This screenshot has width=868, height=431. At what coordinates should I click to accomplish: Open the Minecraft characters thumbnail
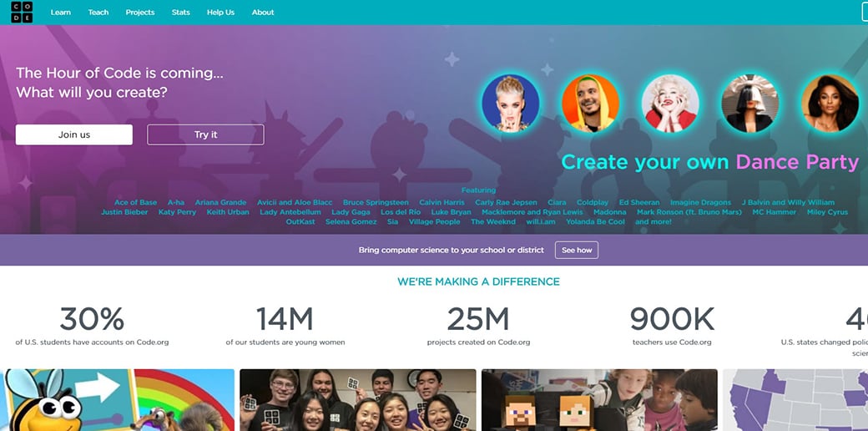pos(599,400)
